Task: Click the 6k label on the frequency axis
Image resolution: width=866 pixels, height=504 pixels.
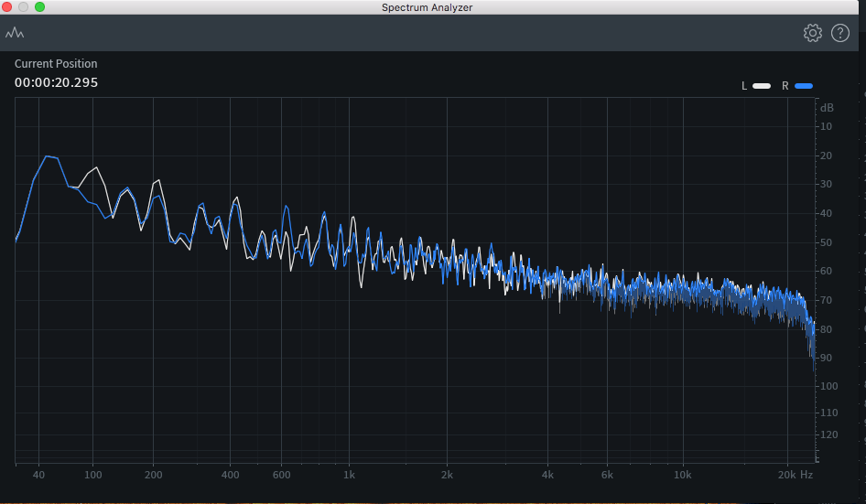Action: coord(607,475)
